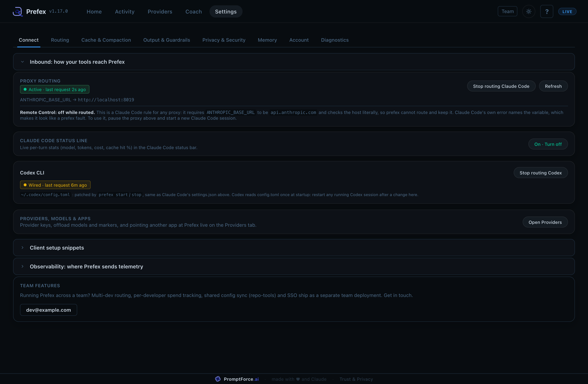Image resolution: width=588 pixels, height=384 pixels.
Task: Click the dev@example.com contact button
Action: (48, 310)
